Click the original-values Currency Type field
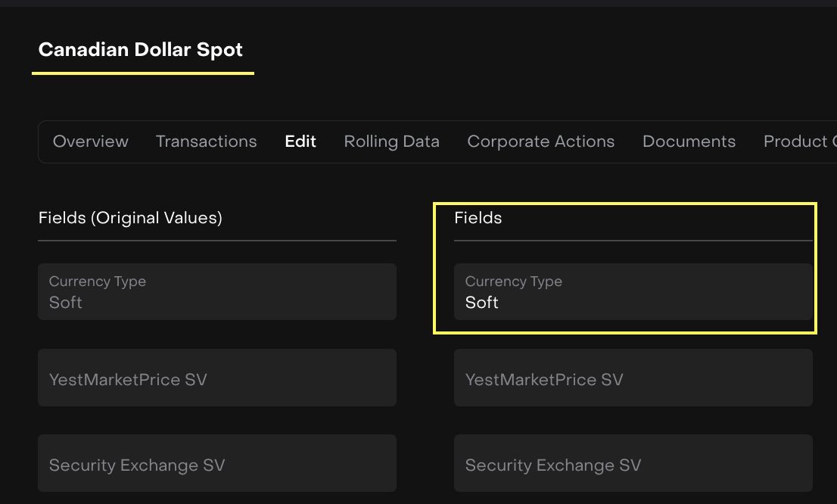This screenshot has width=837, height=504. tap(216, 292)
